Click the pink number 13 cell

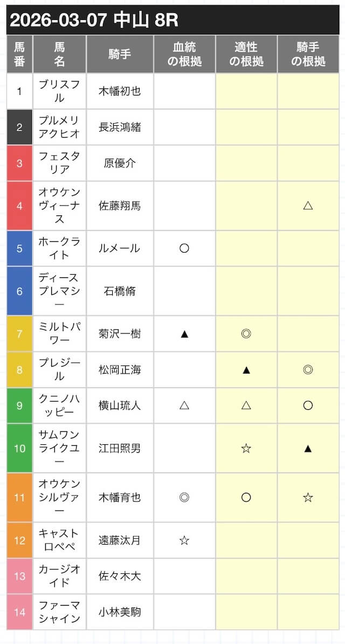(x=19, y=576)
